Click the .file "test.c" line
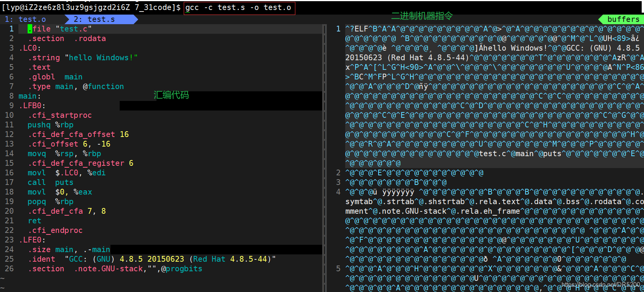This screenshot has width=644, height=292. tap(59, 29)
